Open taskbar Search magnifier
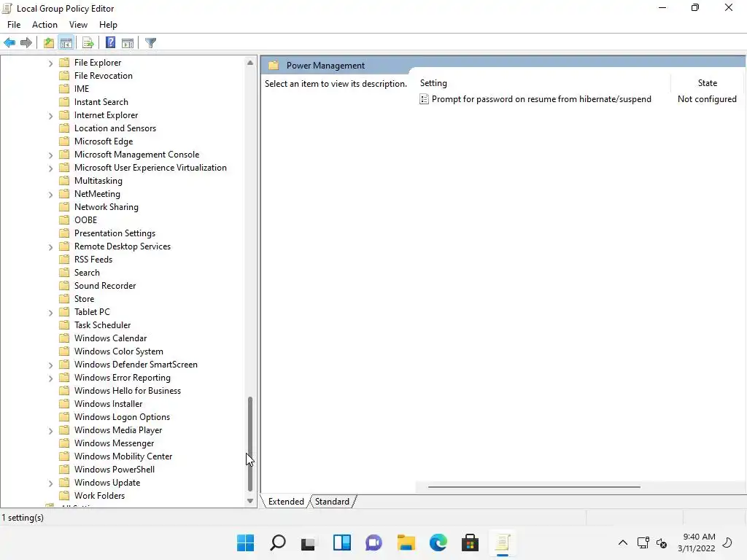The width and height of the screenshot is (747, 560). [x=278, y=542]
